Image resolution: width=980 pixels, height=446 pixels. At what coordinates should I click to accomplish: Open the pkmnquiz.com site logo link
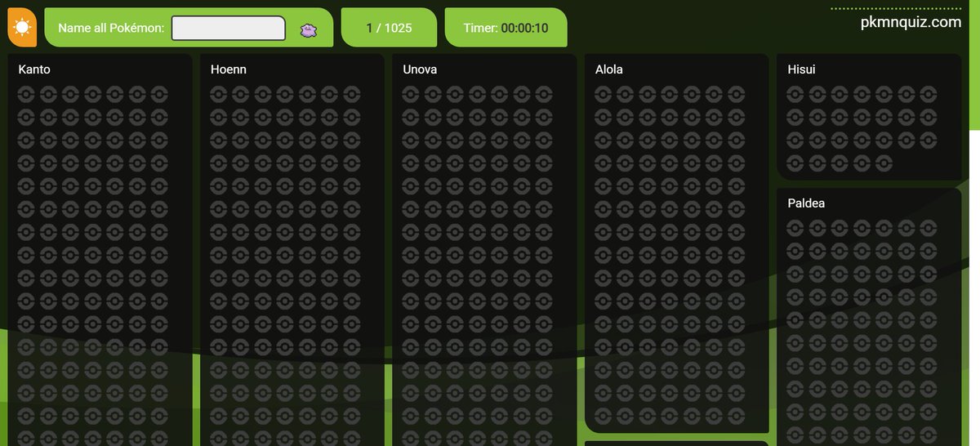coord(911,22)
